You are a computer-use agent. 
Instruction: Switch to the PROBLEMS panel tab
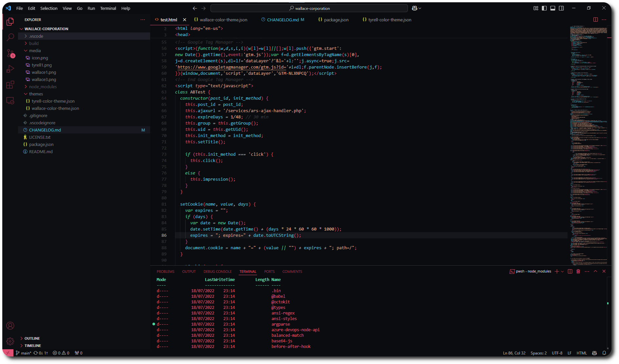tap(166, 272)
